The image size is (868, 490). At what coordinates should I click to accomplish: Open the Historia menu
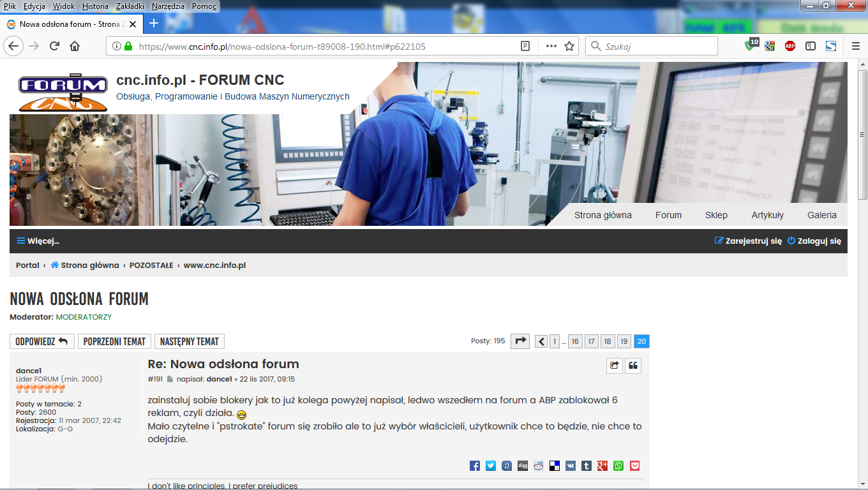(x=96, y=6)
